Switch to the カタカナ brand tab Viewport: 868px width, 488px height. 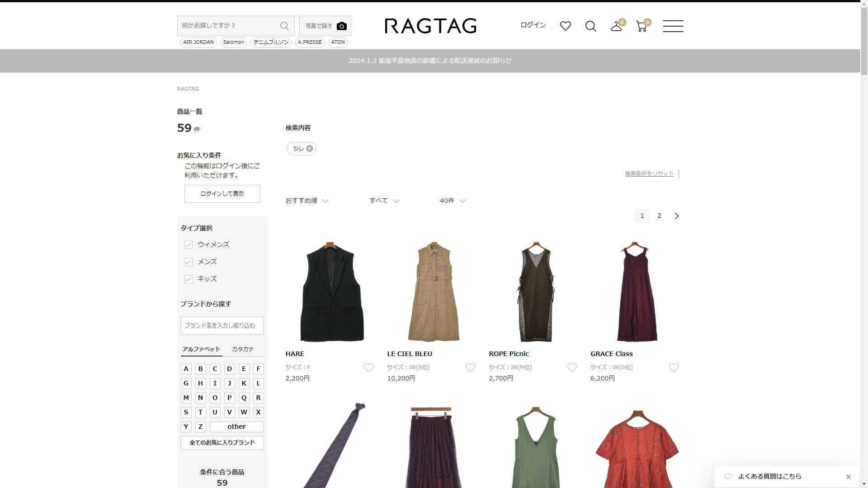point(243,349)
